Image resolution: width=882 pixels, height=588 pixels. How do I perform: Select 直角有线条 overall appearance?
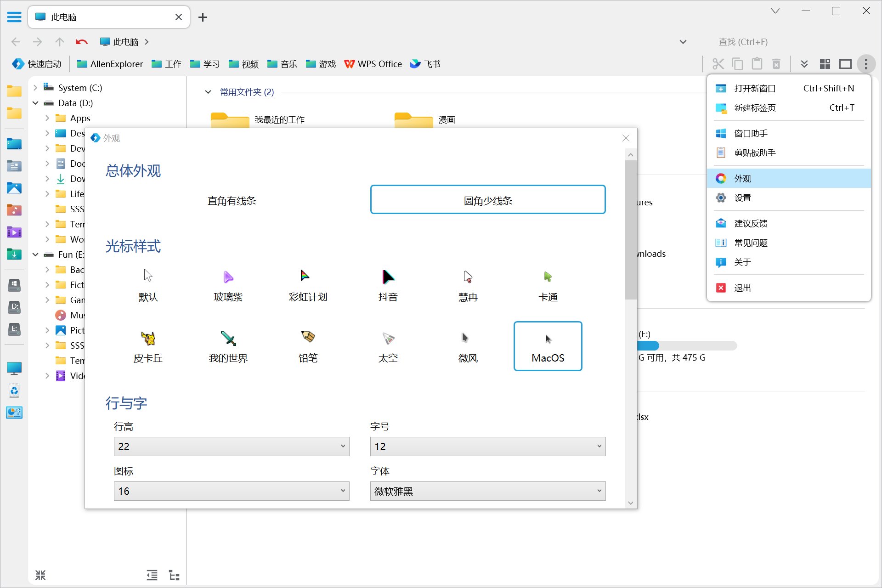pyautogui.click(x=232, y=200)
